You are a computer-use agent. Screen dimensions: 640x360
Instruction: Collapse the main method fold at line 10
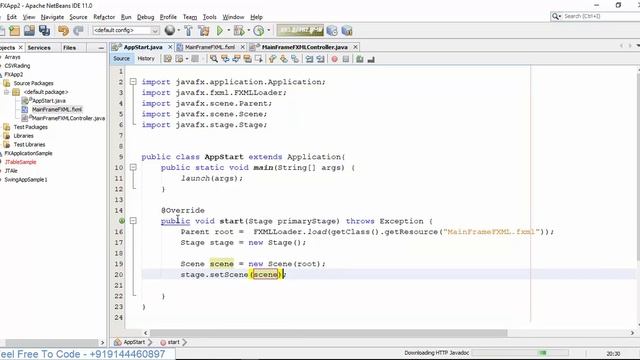click(133, 167)
